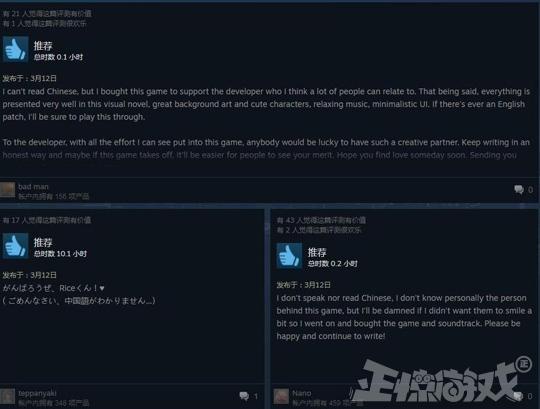Open bad man's avatar image
This screenshot has width=540, height=409.
8,190
